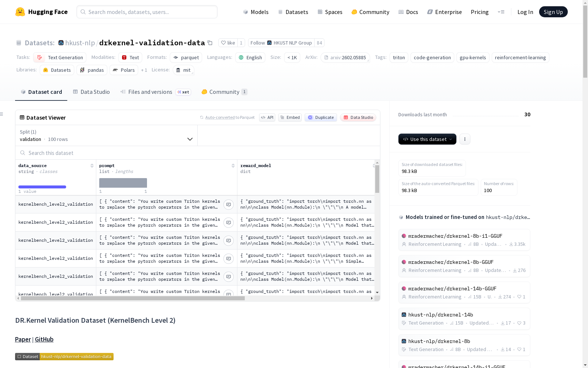The height and width of the screenshot is (368, 588).
Task: Expand the Use this dataset dropdown
Action: (x=427, y=139)
